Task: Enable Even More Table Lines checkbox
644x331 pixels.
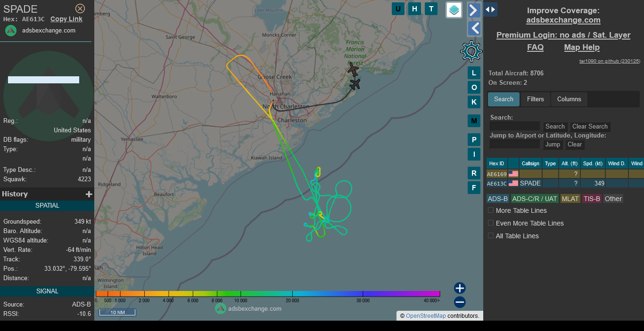Action: point(491,223)
